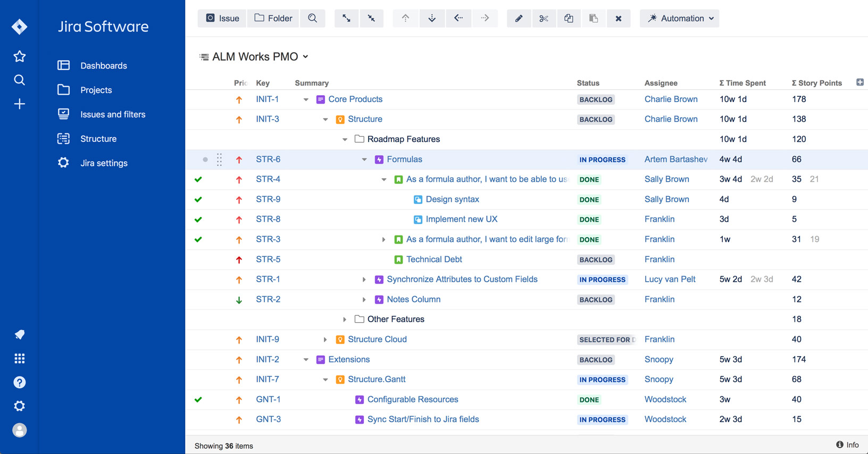Click the move down arrow toolbar icon
Image resolution: width=868 pixels, height=454 pixels.
point(432,18)
